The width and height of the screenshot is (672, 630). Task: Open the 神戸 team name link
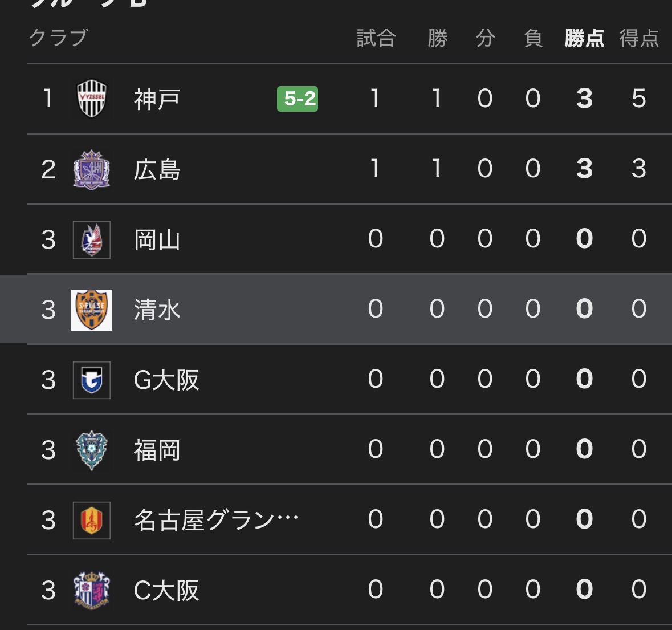click(157, 99)
